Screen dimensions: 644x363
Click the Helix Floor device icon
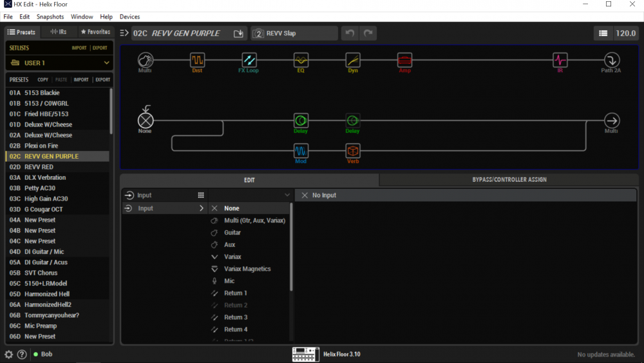[x=305, y=354]
